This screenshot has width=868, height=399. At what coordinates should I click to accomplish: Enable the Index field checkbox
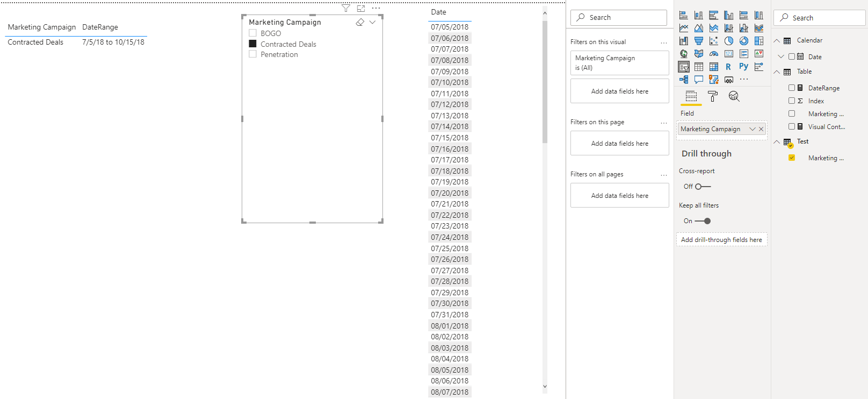click(792, 101)
